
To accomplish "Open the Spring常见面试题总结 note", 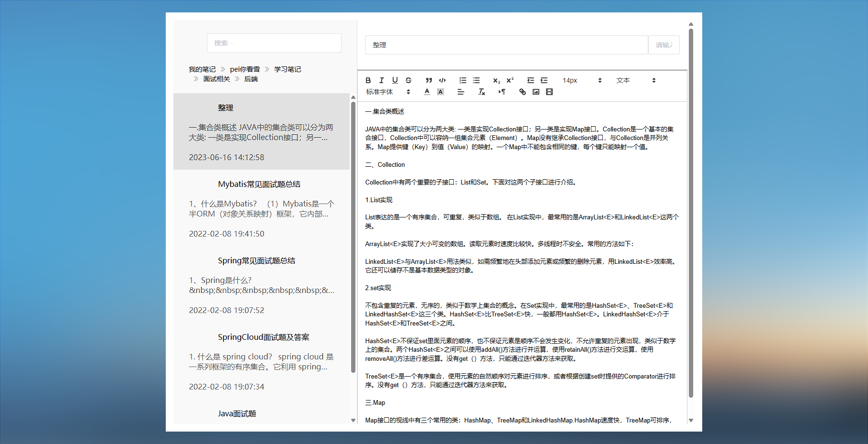I will pyautogui.click(x=261, y=284).
